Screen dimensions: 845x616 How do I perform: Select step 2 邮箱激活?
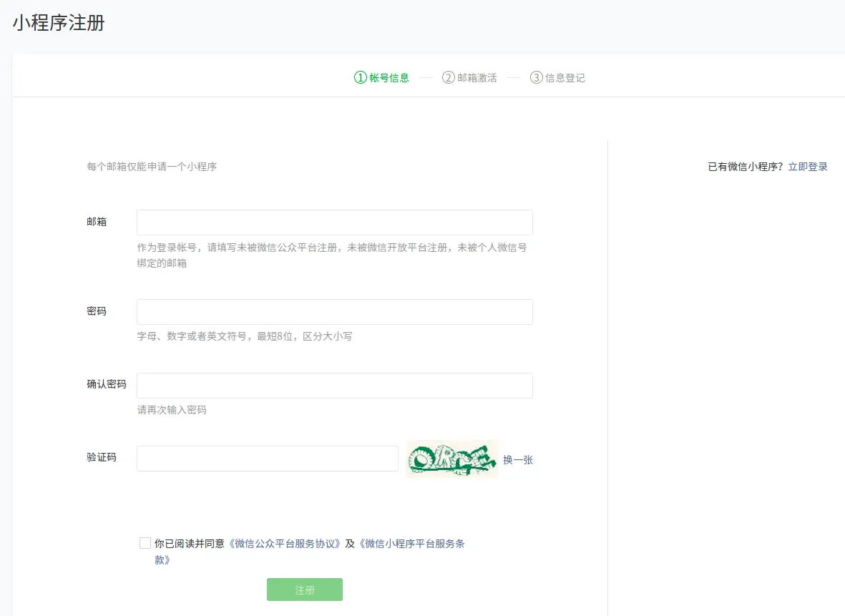(x=469, y=77)
